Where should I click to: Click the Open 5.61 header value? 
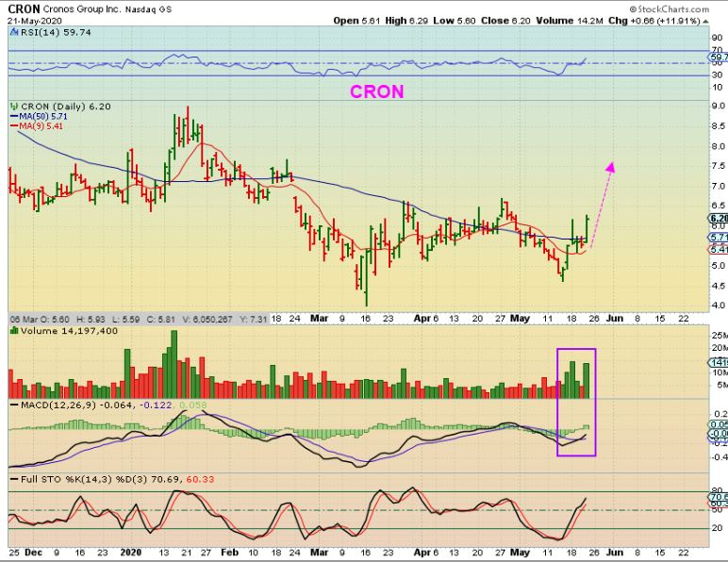(x=356, y=21)
